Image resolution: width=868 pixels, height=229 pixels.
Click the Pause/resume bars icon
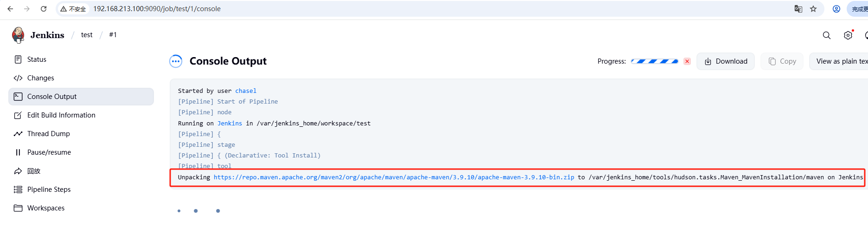click(18, 152)
